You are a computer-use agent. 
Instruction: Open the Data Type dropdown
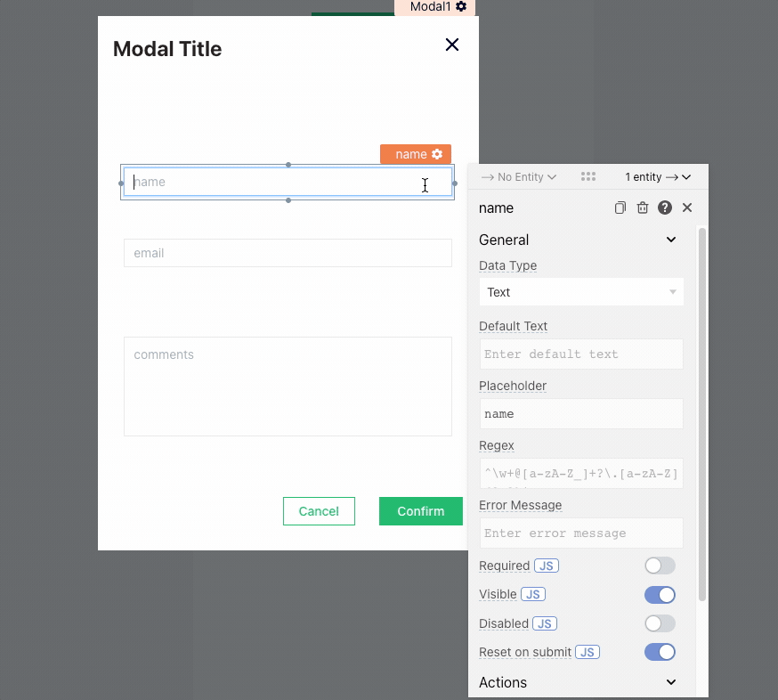(x=581, y=292)
